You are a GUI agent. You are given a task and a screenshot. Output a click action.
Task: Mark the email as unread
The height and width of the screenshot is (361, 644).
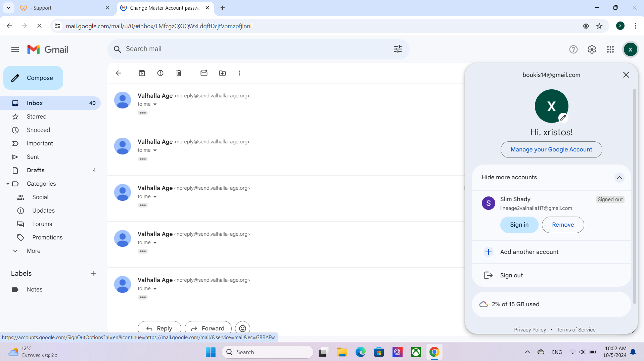204,73
